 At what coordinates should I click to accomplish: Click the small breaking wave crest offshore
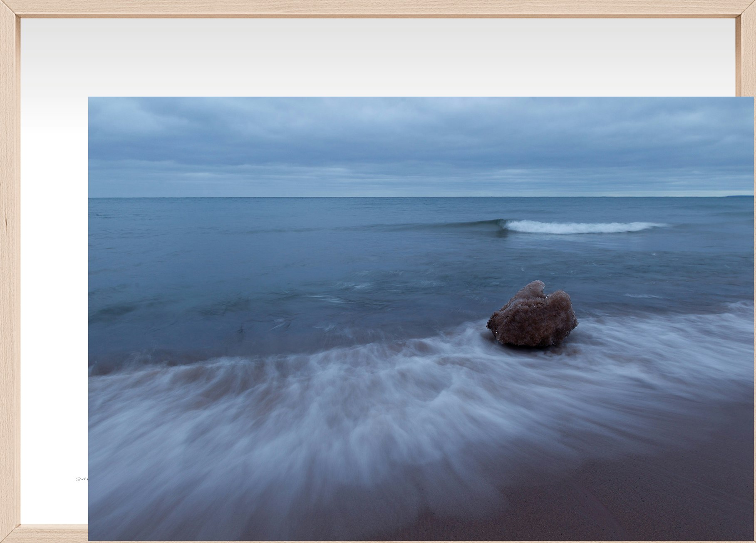pos(578,227)
